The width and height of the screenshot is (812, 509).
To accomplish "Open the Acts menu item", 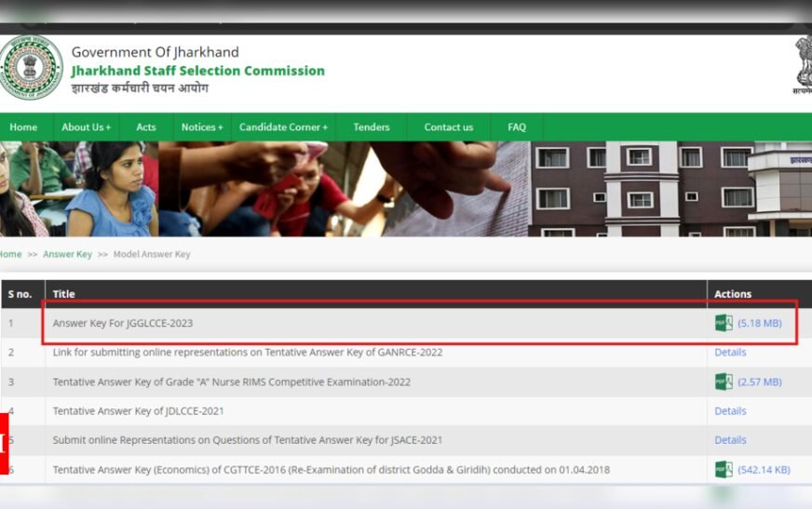I will point(146,127).
